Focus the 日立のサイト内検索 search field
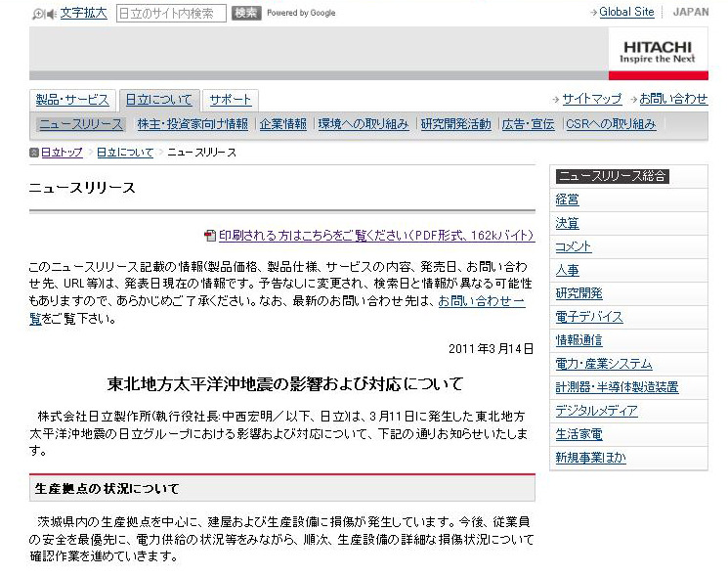Image resolution: width=728 pixels, height=576 pixels. (x=171, y=13)
